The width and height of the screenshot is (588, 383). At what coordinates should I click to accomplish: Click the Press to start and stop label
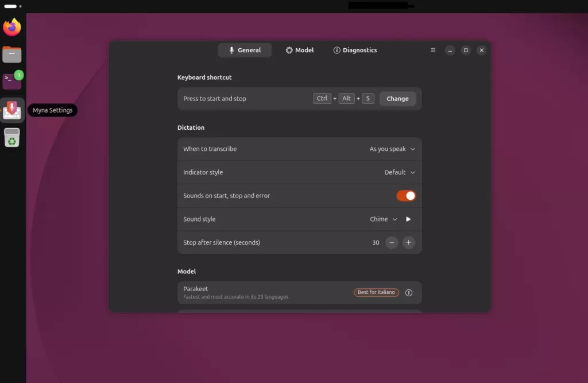(215, 99)
